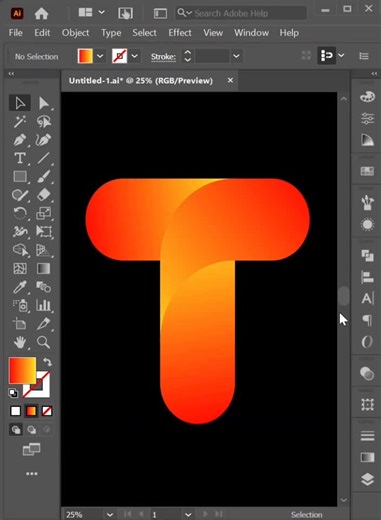Screen dimensions: 381x520
Task: Set paint type to Gradient
Action: [x=31, y=411]
